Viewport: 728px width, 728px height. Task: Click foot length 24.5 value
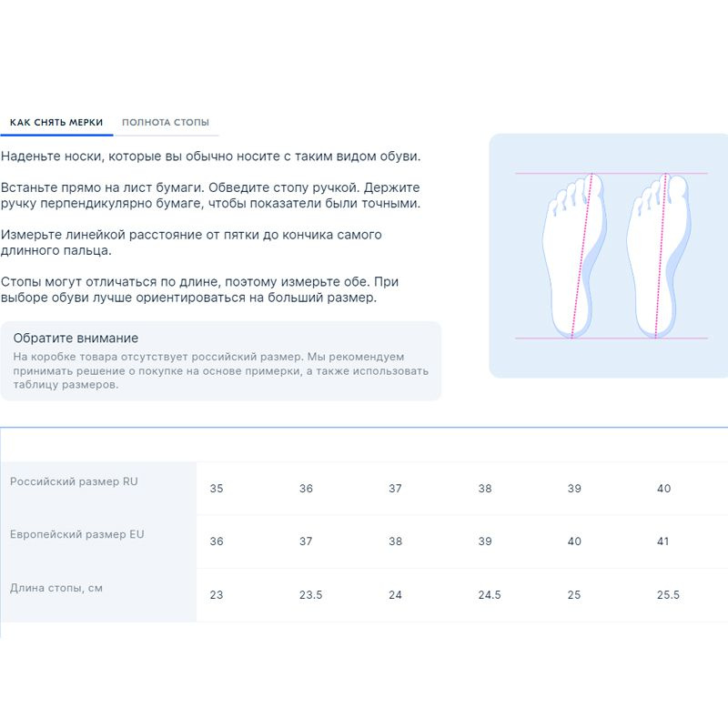[x=490, y=595]
